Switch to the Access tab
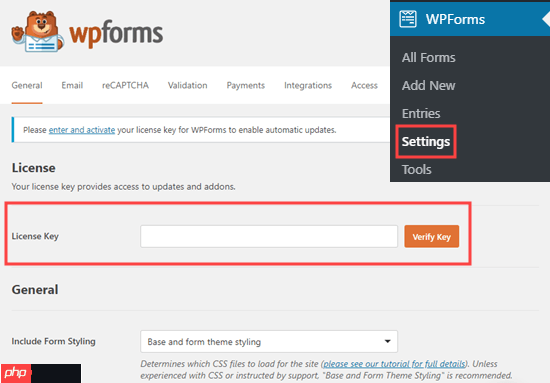Image resolution: width=550 pixels, height=383 pixels. (364, 85)
